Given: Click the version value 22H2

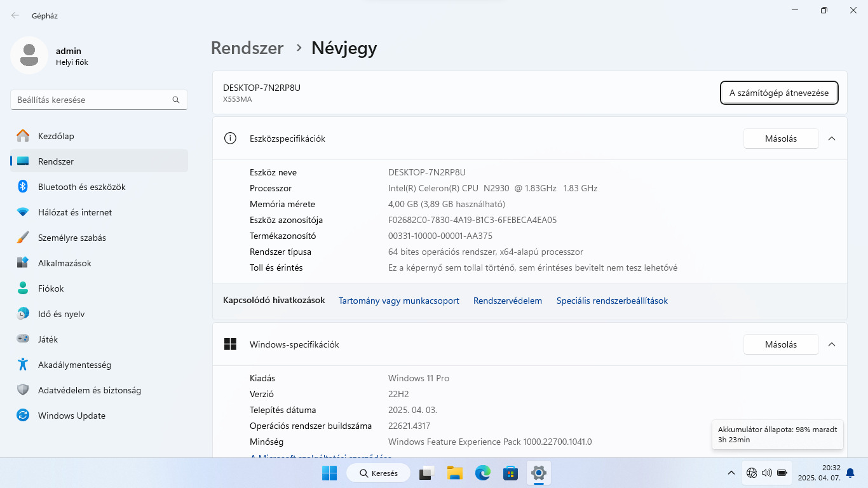Looking at the screenshot, I should tap(398, 394).
